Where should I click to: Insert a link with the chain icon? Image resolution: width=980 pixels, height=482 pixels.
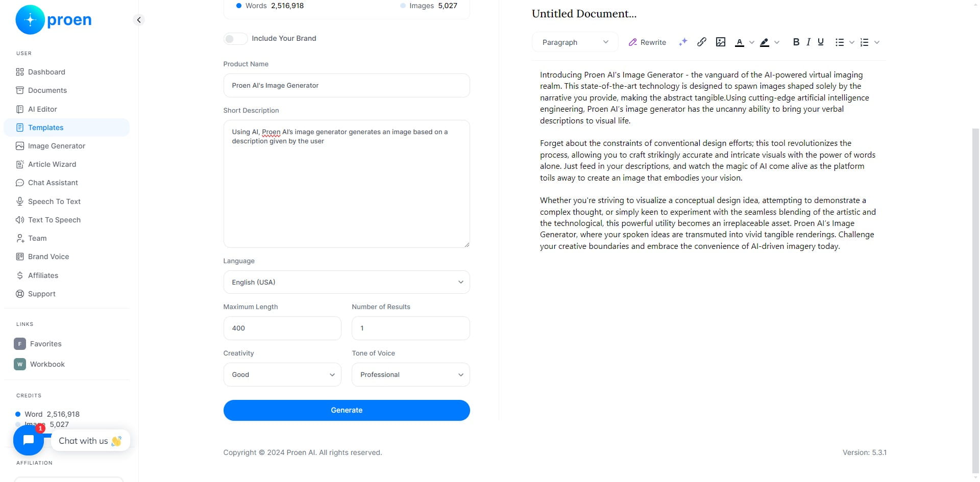coord(702,42)
